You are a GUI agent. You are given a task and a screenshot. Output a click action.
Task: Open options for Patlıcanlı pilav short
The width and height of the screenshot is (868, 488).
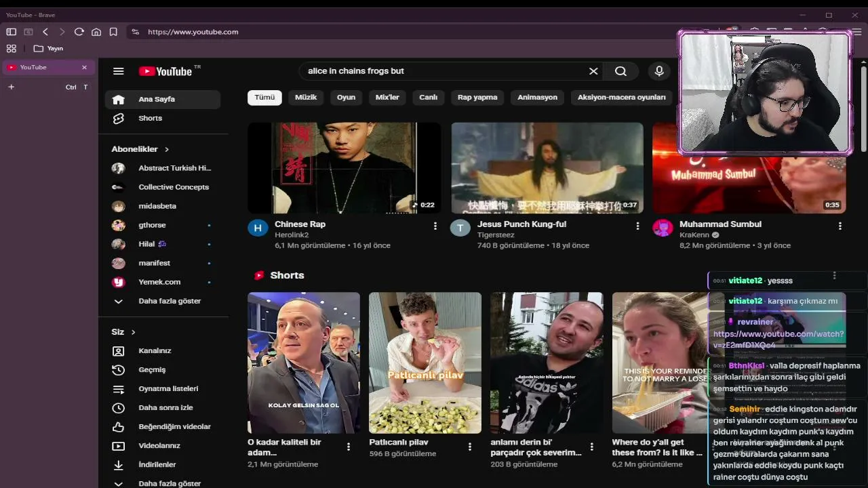point(470,447)
